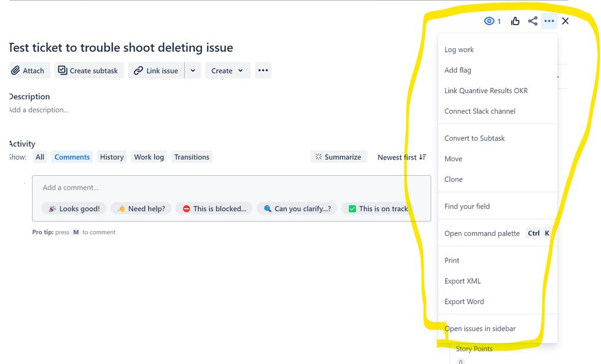Choose Export XML from the menu
This screenshot has height=364, width=601.
coord(462,281)
